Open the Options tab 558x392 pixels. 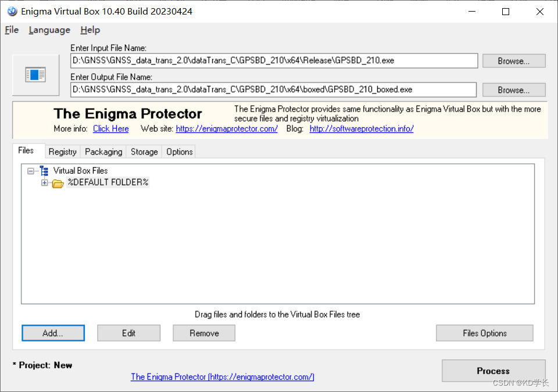178,152
